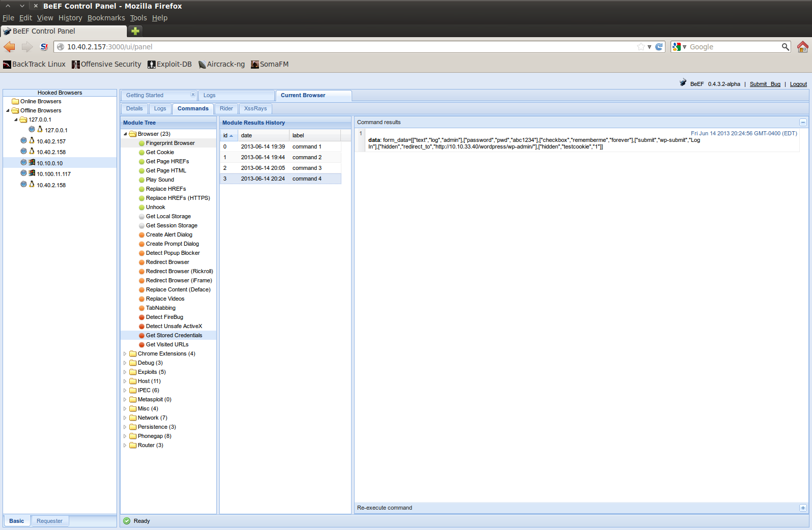Click the Google search input field
The image size is (812, 530).
pyautogui.click(x=734, y=47)
